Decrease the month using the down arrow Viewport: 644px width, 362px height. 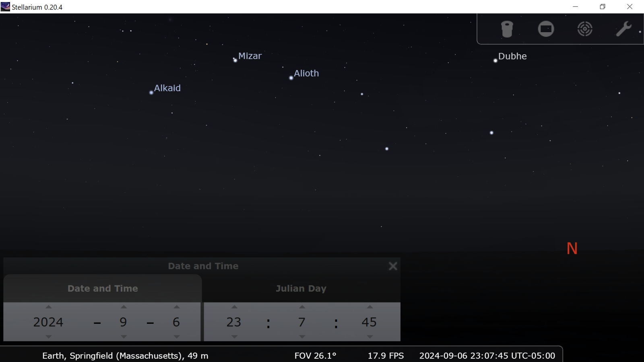tap(124, 337)
